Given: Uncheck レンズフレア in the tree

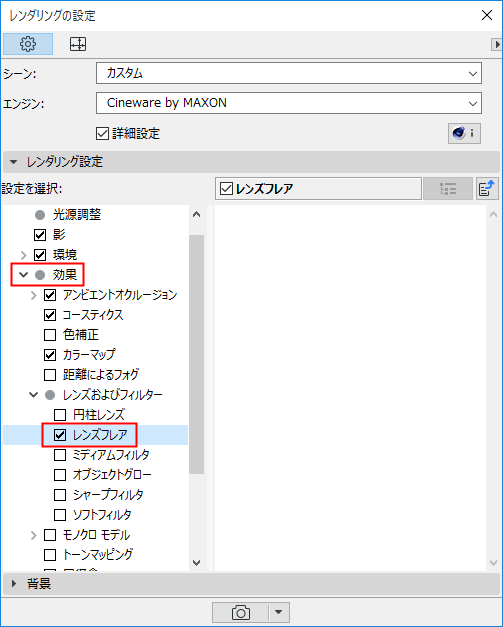Looking at the screenshot, I should pyautogui.click(x=60, y=435).
